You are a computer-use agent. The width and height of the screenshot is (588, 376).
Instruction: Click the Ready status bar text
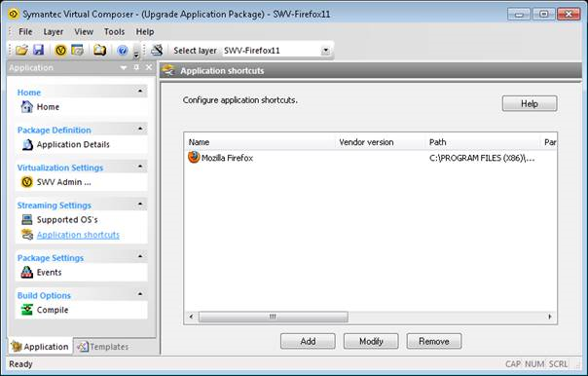click(21, 364)
